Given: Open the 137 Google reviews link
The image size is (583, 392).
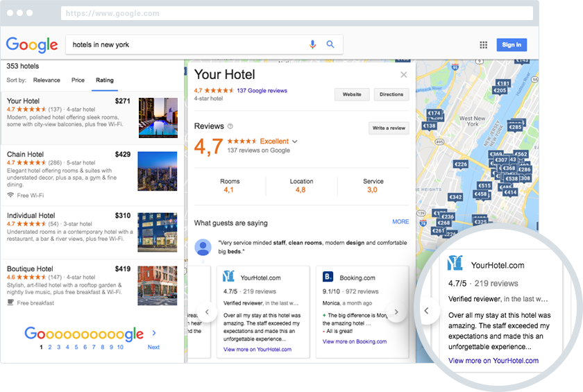Looking at the screenshot, I should (262, 91).
